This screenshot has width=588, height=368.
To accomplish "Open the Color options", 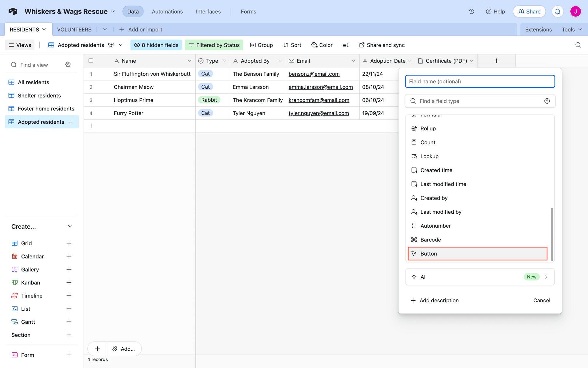I will pos(322,45).
